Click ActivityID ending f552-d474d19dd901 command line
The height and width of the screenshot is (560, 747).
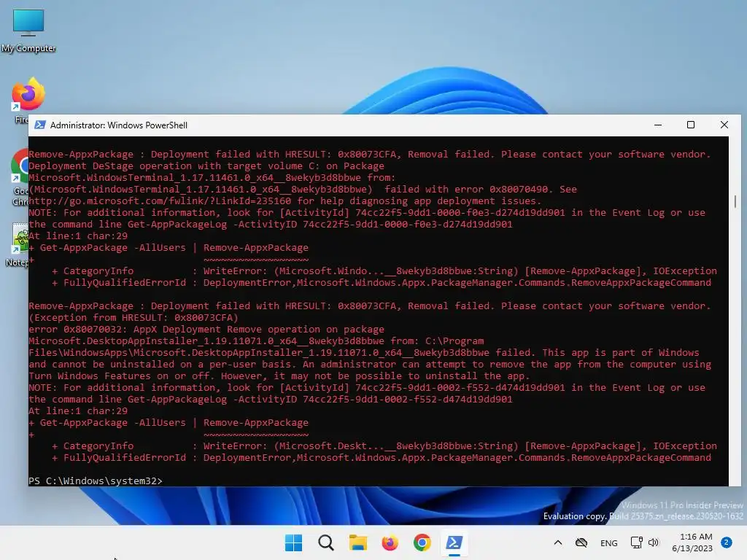(x=271, y=400)
